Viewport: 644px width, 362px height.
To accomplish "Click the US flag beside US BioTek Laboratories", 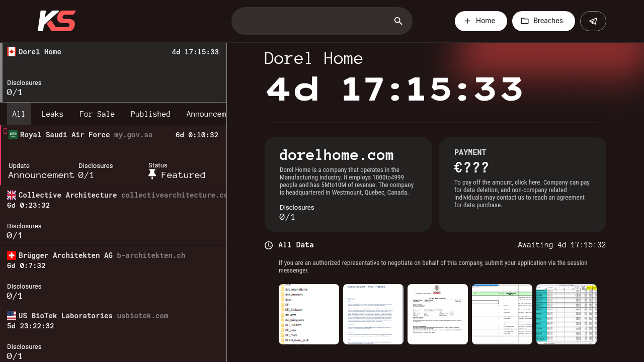I will pos(12,316).
